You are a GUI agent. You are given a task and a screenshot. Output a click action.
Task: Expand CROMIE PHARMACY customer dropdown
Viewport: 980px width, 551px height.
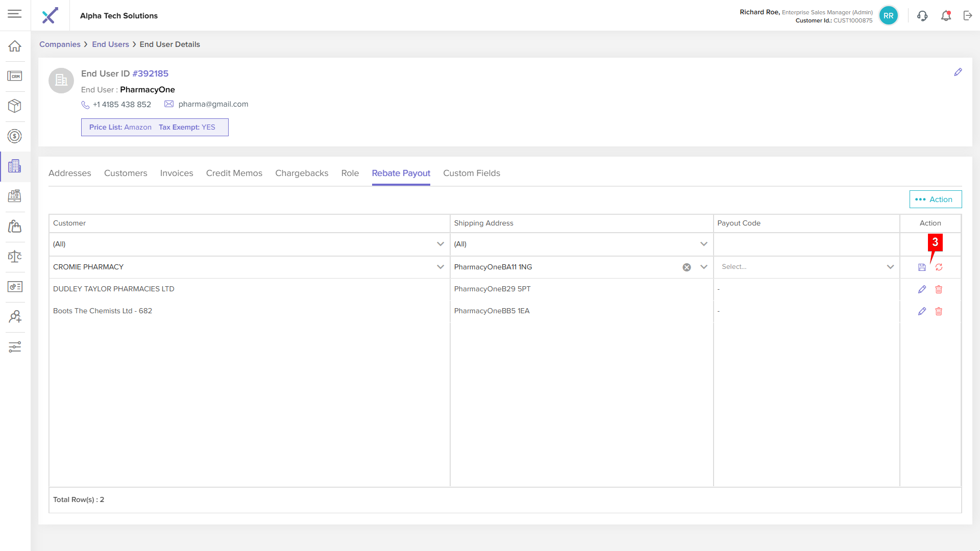pos(440,267)
